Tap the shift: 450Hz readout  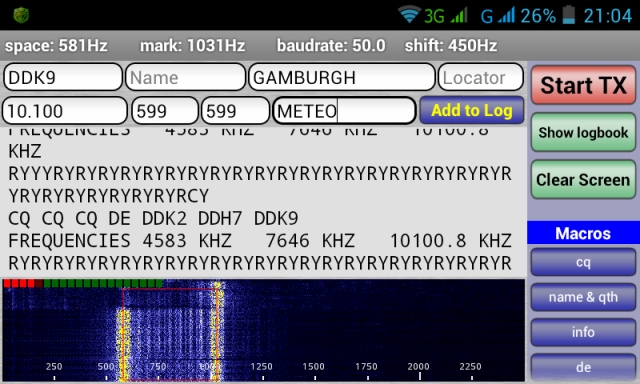pyautogui.click(x=451, y=46)
